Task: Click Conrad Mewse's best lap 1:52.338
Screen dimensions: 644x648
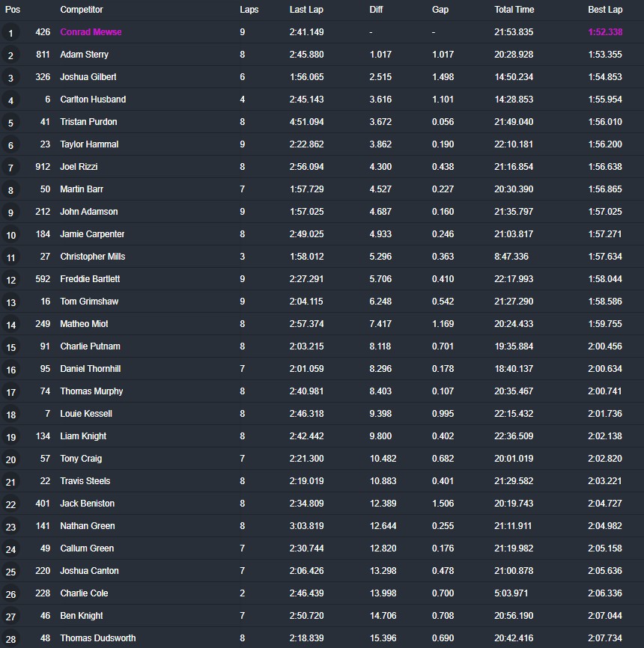Action: pos(605,32)
